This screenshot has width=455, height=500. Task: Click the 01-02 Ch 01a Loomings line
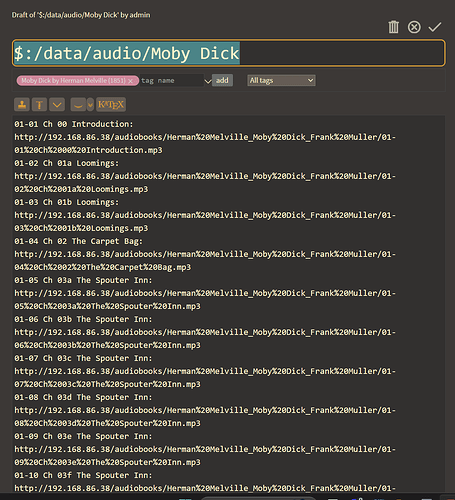66,163
